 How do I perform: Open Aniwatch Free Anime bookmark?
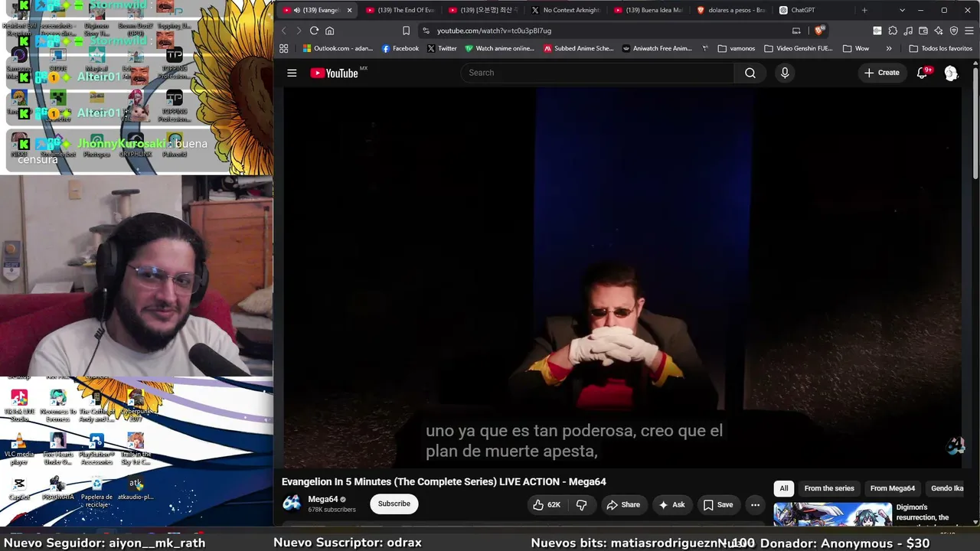click(x=657, y=48)
